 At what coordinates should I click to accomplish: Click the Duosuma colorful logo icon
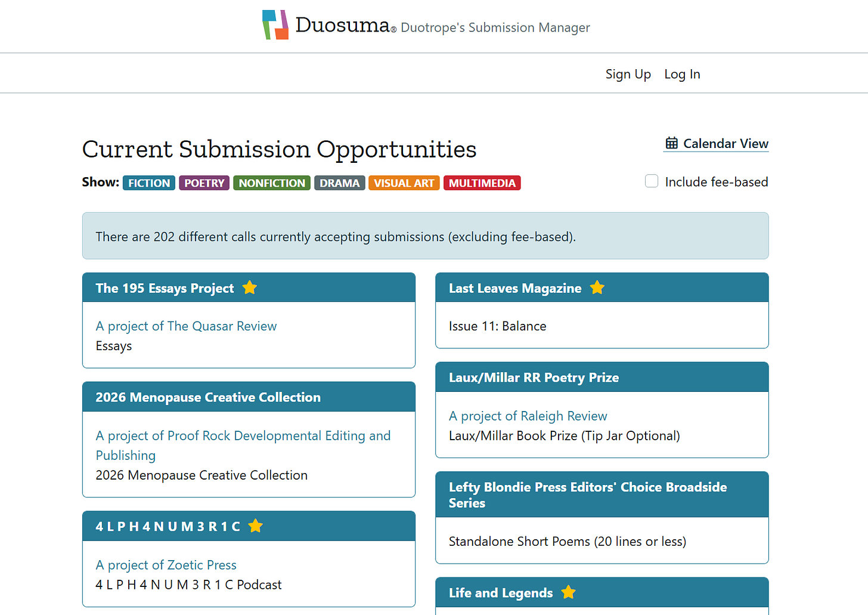tap(275, 25)
